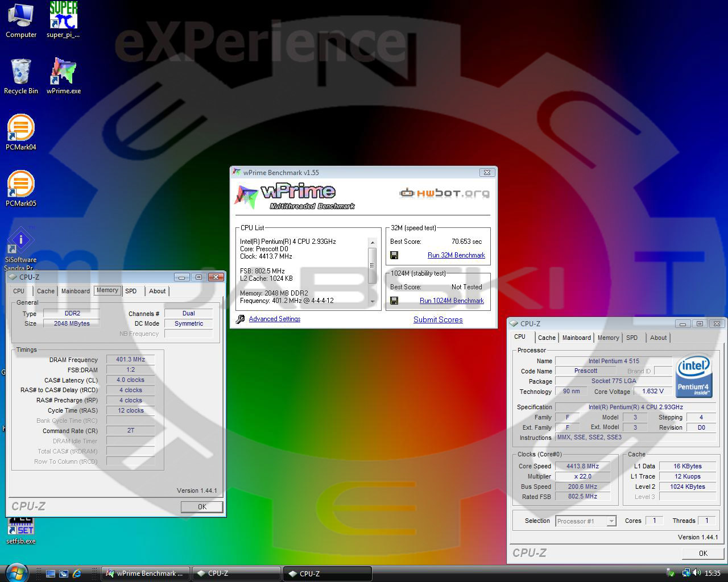Screen dimensions: 728x582
Task: Click the Windows Start orb
Action: (16, 572)
